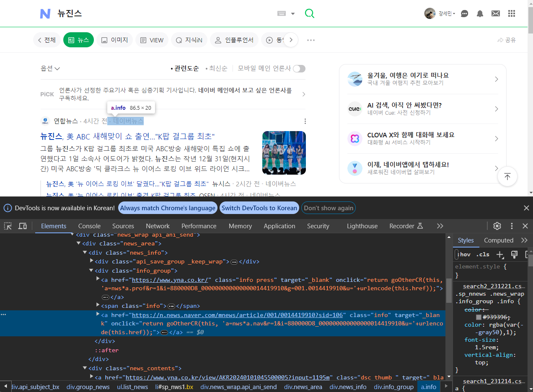Open DevTools settings gear
The height and width of the screenshot is (392, 533).
497,226
